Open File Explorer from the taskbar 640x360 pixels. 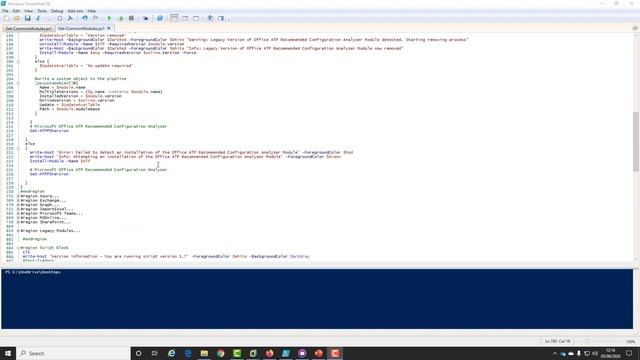coord(204,353)
